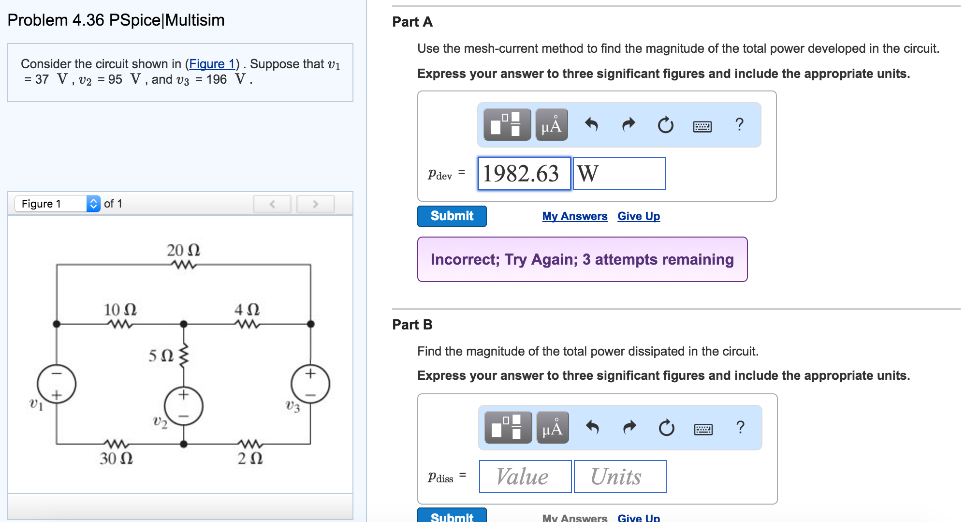Redo an entry in the Part A answer box
The width and height of the screenshot is (980, 522).
click(x=628, y=125)
